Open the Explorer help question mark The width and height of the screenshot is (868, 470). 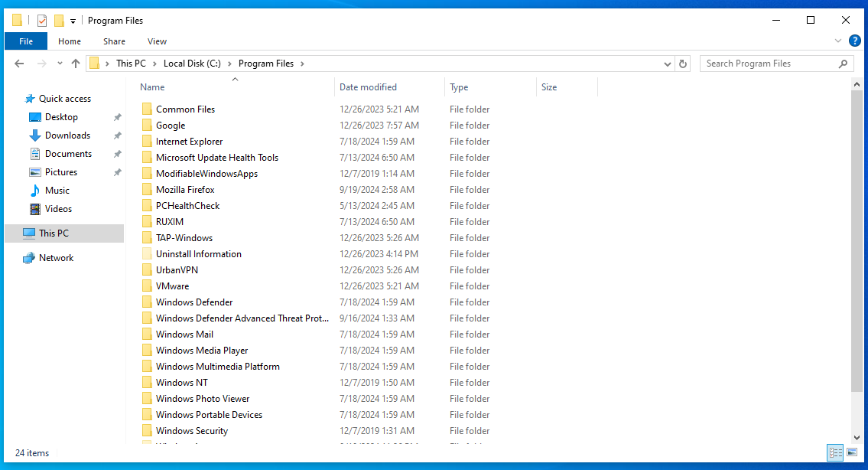pyautogui.click(x=855, y=41)
